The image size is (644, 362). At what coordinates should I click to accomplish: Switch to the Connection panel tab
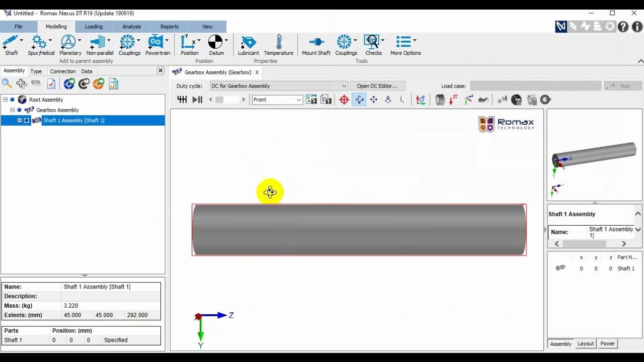pyautogui.click(x=63, y=71)
